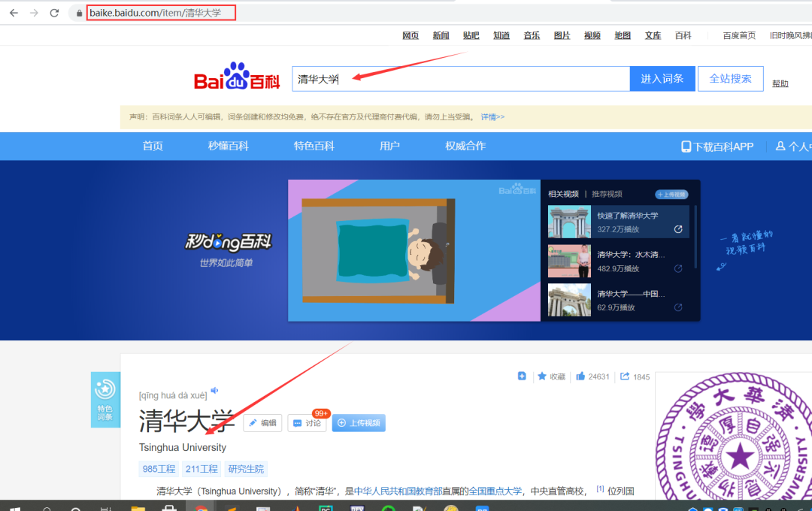Bookmark the entry via the 收藏 star
The width and height of the screenshot is (812, 511).
click(x=552, y=376)
